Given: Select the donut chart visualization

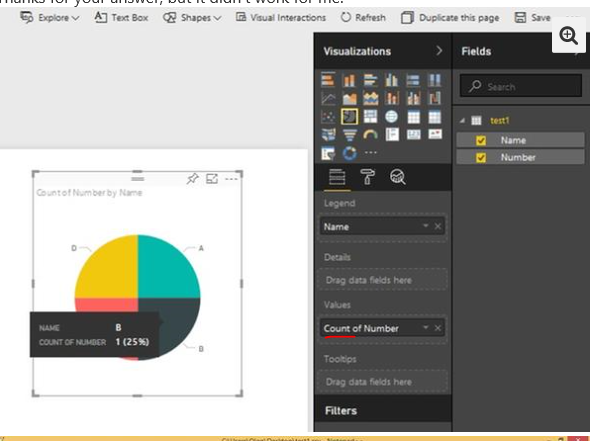Looking at the screenshot, I should (349, 153).
